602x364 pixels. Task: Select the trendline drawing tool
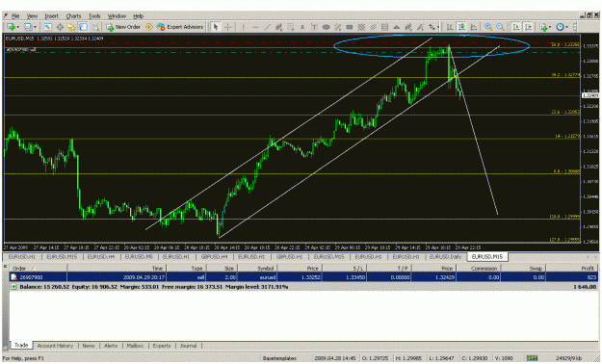pyautogui.click(x=267, y=27)
